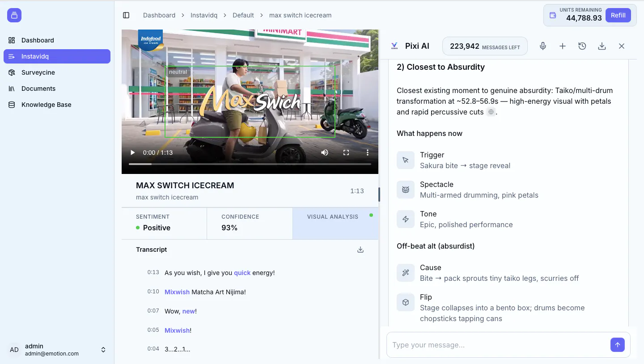
Task: Click the Pixi AI logo icon
Action: 394,46
